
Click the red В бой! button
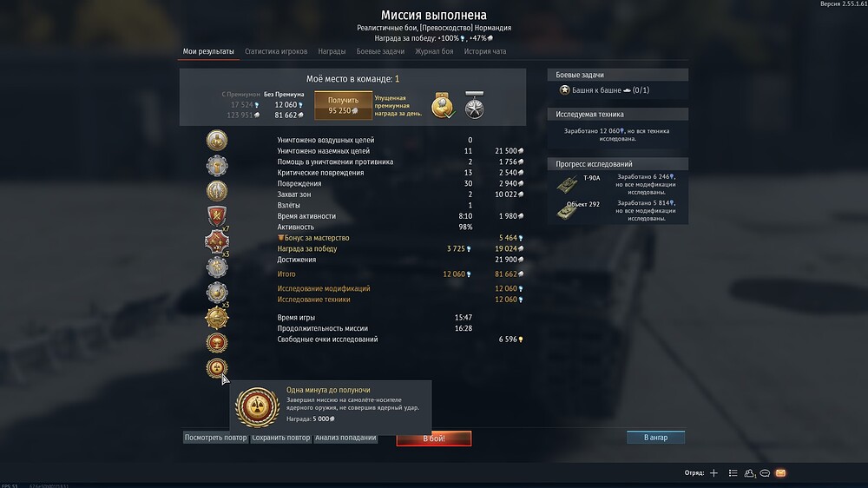tap(434, 439)
